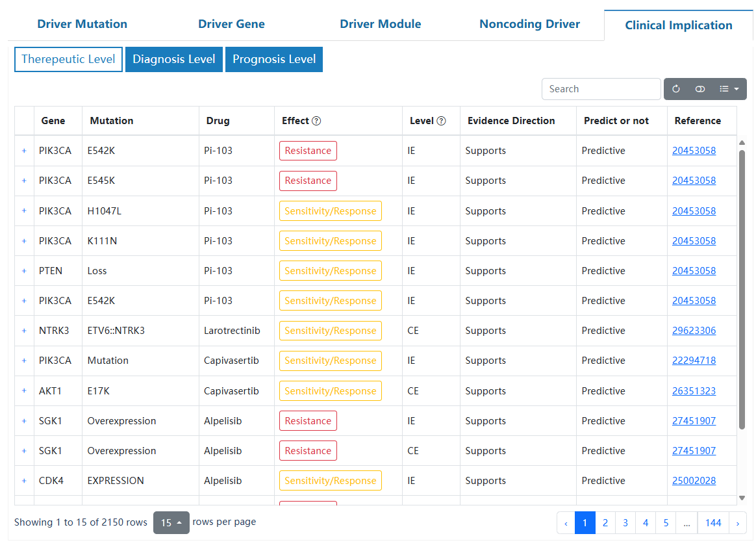The image size is (756, 549).
Task: Toggle the card view switch icon
Action: pyautogui.click(x=700, y=89)
